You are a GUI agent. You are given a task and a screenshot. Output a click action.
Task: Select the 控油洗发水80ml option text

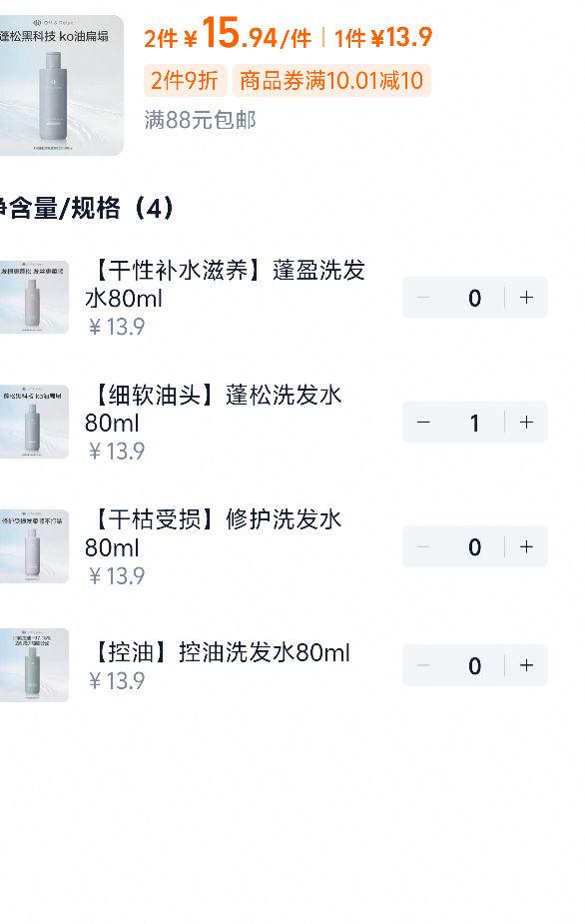click(221, 652)
